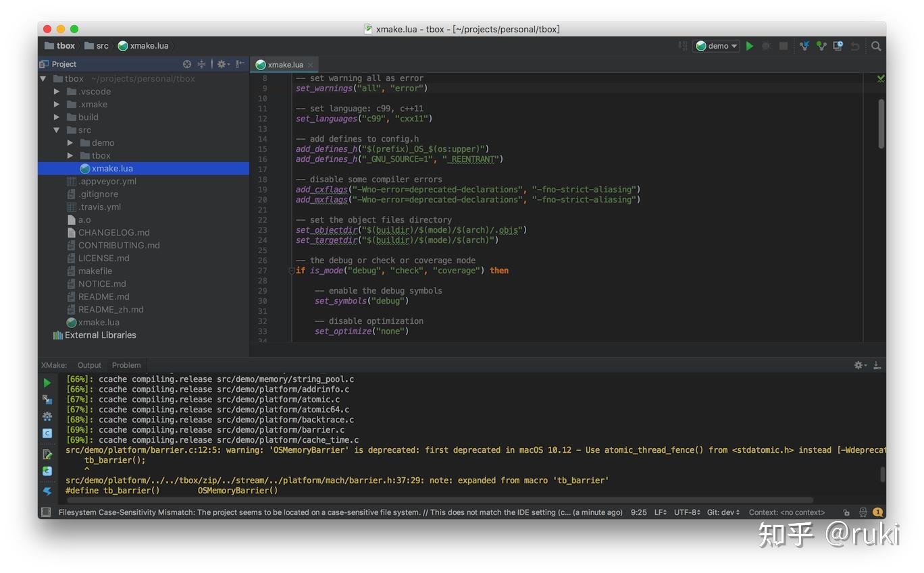Show local history toolbar icon

point(838,46)
